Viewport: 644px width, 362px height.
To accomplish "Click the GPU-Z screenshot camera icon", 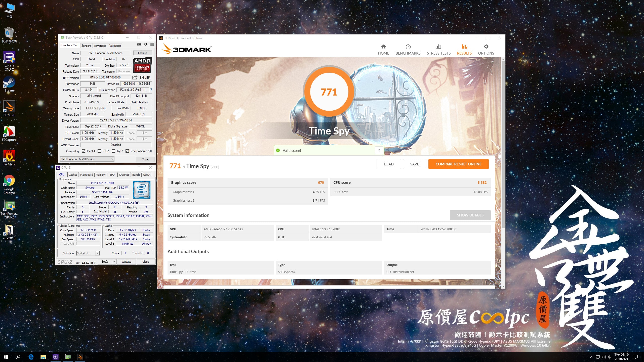I will tap(139, 44).
